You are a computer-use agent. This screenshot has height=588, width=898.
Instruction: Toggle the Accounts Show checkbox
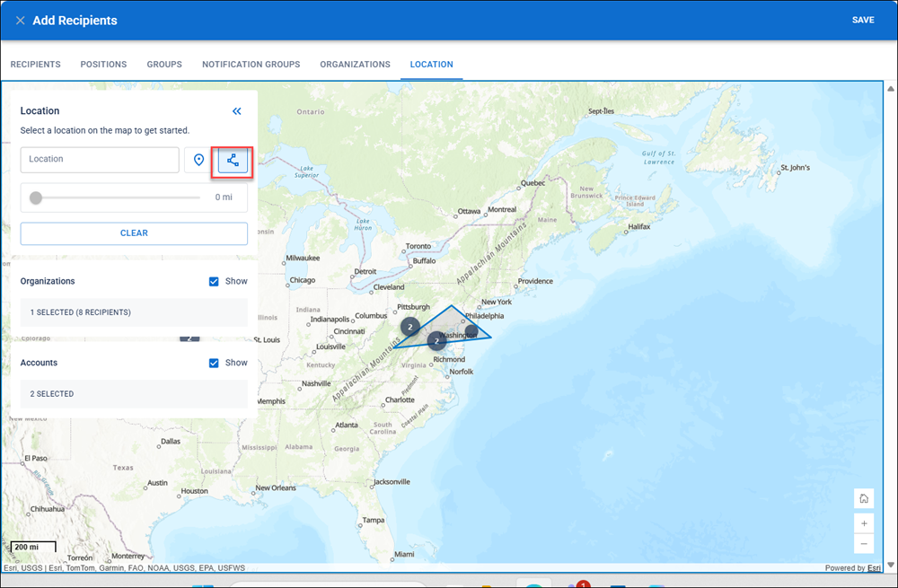click(x=214, y=363)
